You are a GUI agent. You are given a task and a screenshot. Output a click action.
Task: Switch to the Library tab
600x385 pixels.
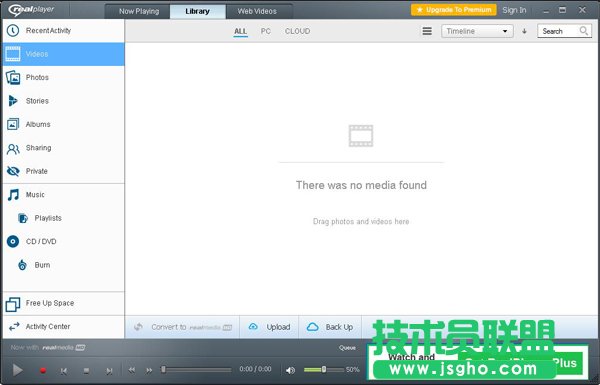point(197,11)
